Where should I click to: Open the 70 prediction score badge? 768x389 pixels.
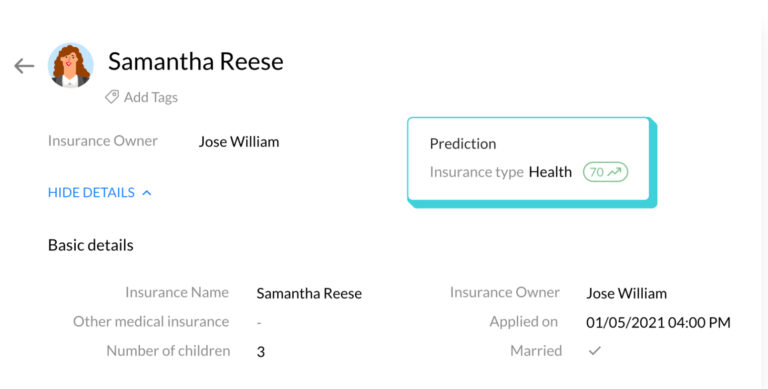pos(605,172)
